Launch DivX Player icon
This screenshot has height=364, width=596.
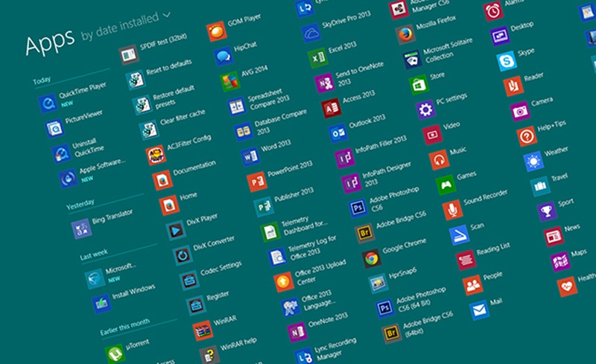[x=176, y=230]
